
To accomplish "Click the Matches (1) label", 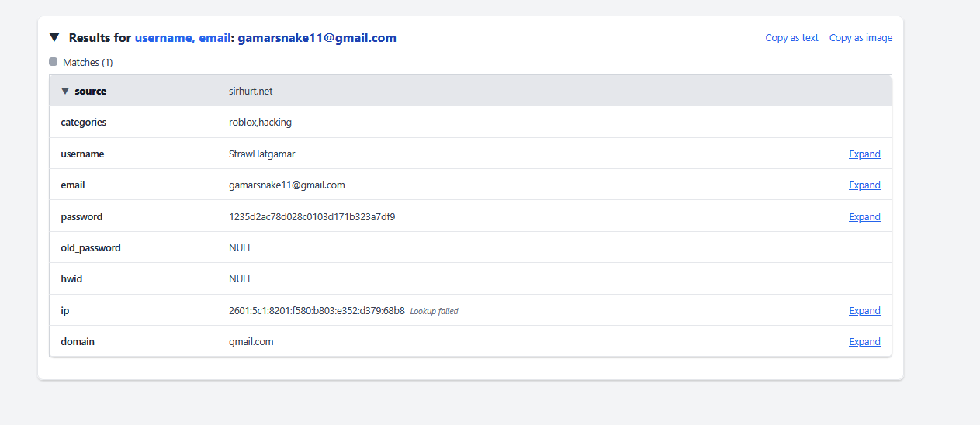I will pyautogui.click(x=88, y=63).
